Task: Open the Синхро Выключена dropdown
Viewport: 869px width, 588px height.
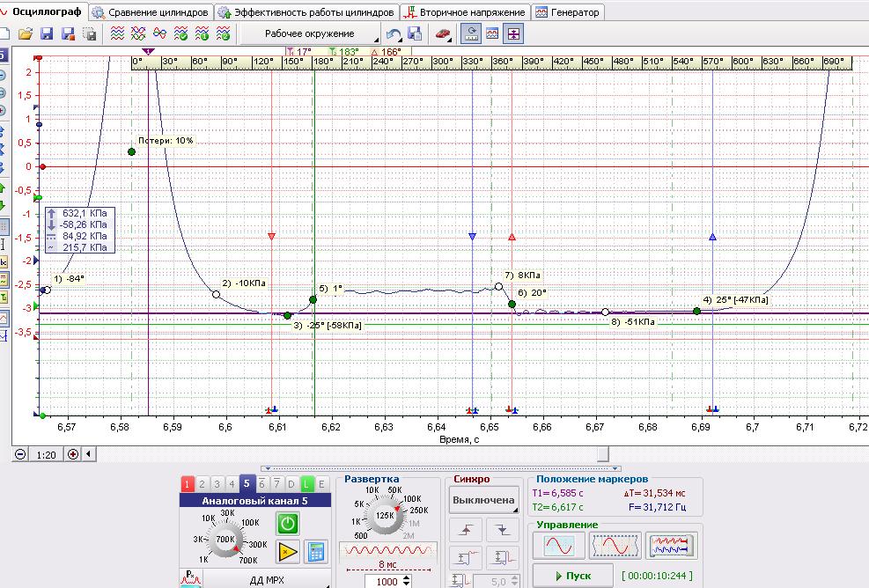Action: tap(483, 500)
